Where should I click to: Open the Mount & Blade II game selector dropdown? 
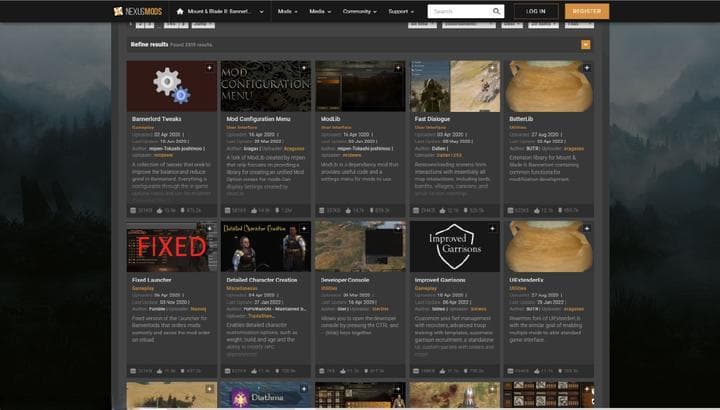[x=220, y=11]
